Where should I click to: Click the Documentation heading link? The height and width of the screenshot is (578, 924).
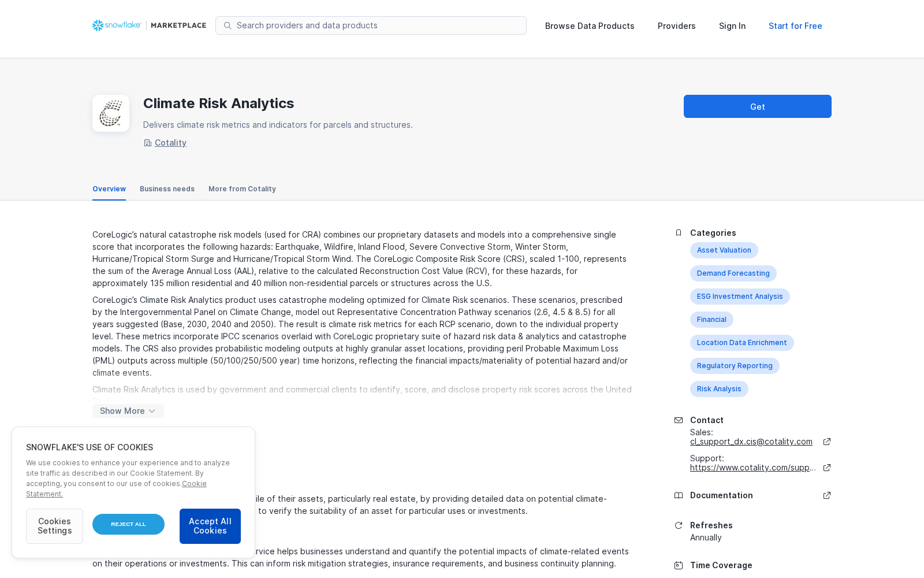click(x=721, y=495)
